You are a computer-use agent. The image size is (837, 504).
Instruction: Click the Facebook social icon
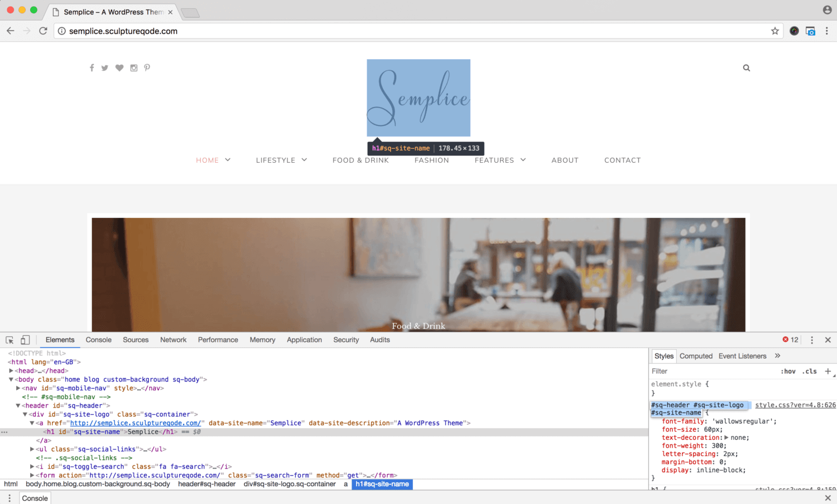pyautogui.click(x=92, y=68)
